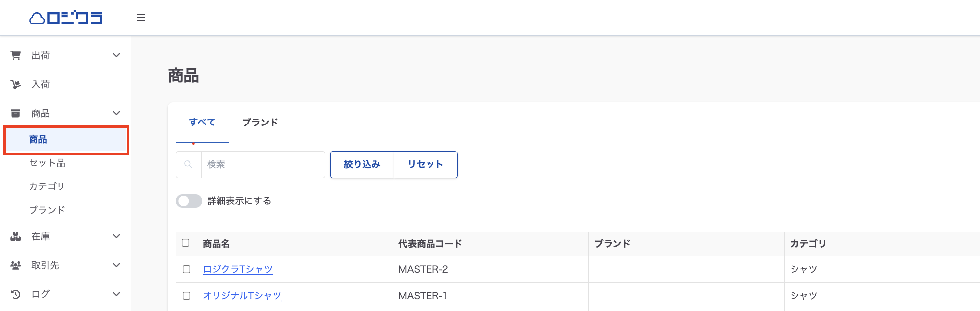Collapse the 商品 sidebar section chevron
The image size is (980, 311).
point(117,113)
